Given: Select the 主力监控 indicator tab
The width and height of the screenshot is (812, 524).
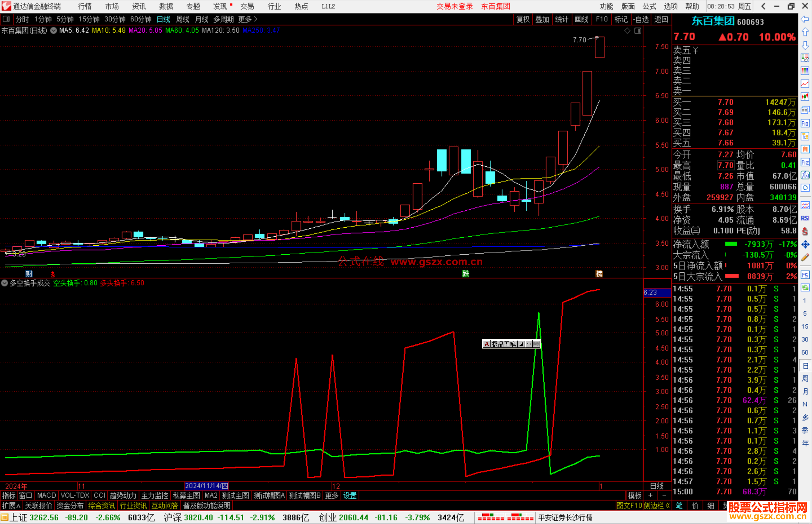Looking at the screenshot, I should click(155, 495).
